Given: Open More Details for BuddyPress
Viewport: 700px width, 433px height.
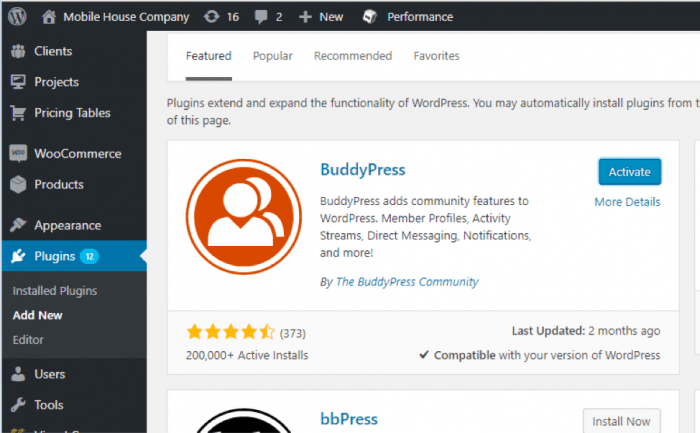Looking at the screenshot, I should point(627,202).
